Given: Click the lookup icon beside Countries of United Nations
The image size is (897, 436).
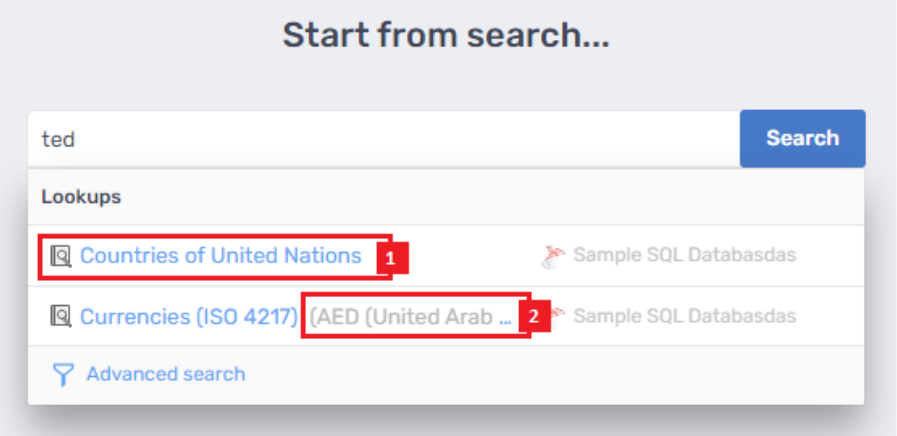Looking at the screenshot, I should [x=61, y=256].
